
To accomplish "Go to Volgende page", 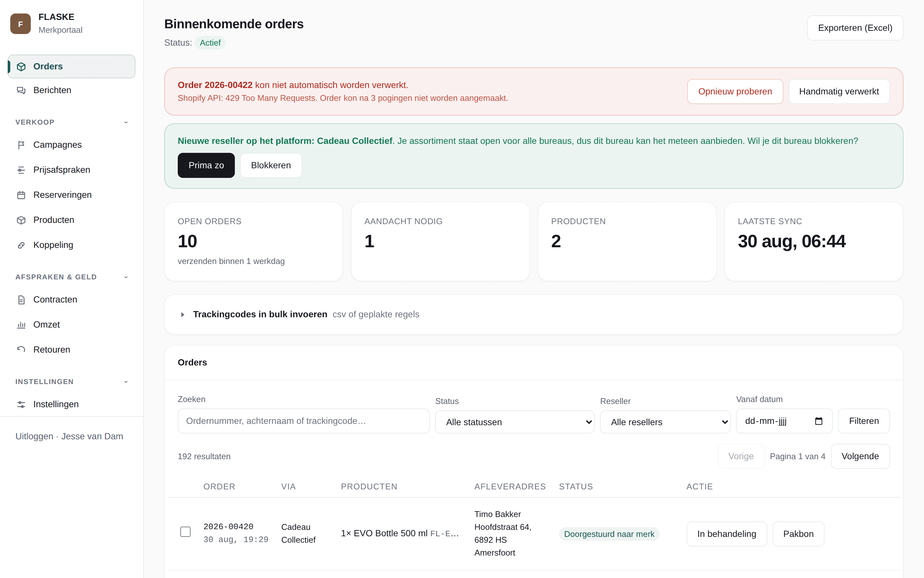I will coord(860,456).
